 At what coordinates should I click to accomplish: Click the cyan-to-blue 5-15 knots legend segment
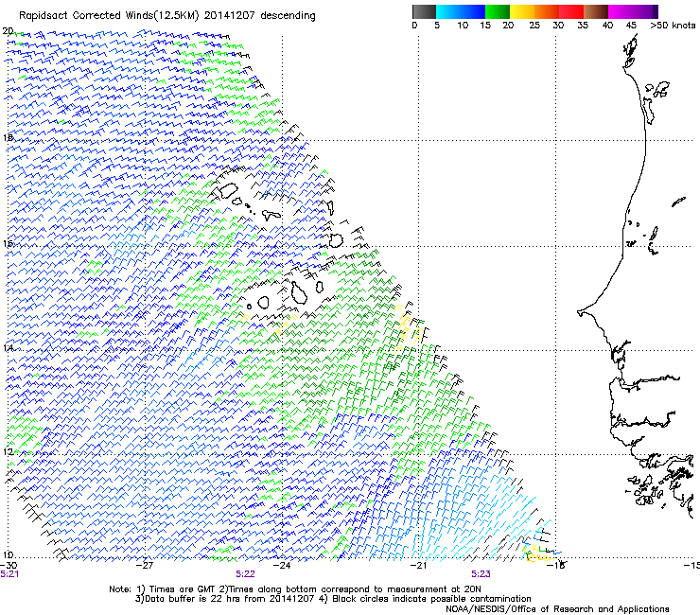[x=461, y=11]
